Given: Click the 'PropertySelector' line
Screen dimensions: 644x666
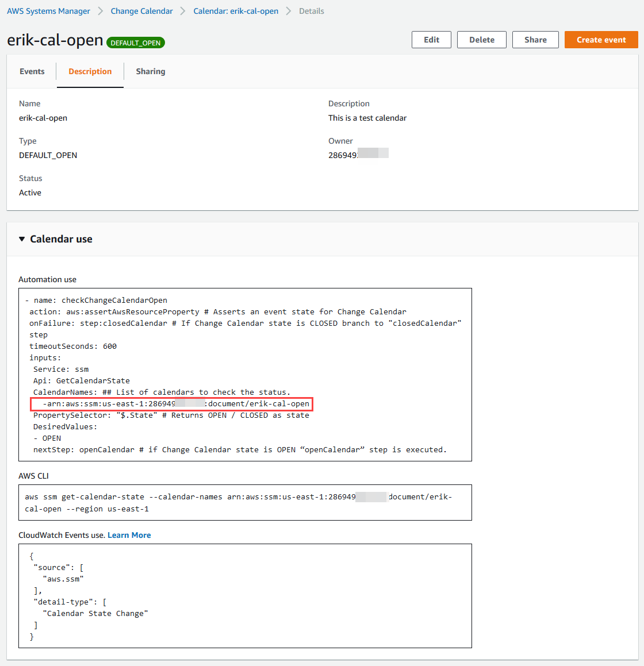Looking at the screenshot, I should (x=171, y=415).
